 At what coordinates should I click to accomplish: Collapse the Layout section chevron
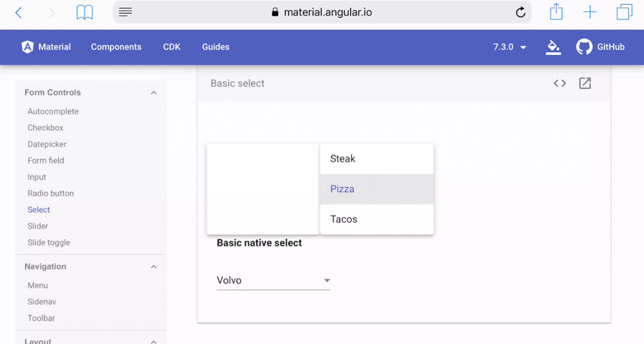tap(154, 341)
